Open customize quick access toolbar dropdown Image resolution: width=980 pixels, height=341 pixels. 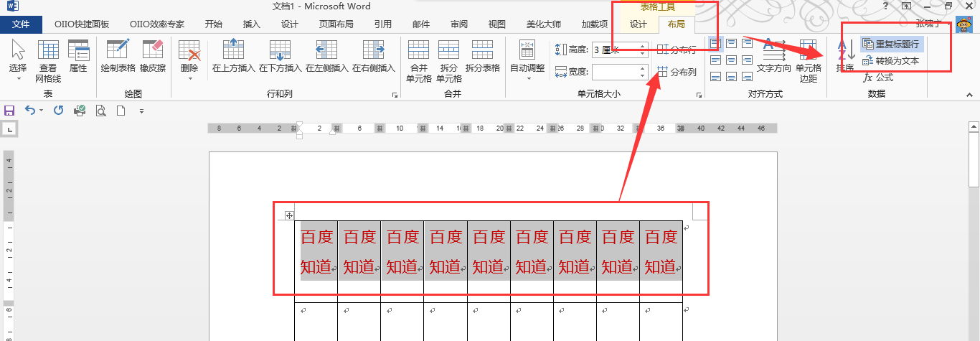(141, 111)
